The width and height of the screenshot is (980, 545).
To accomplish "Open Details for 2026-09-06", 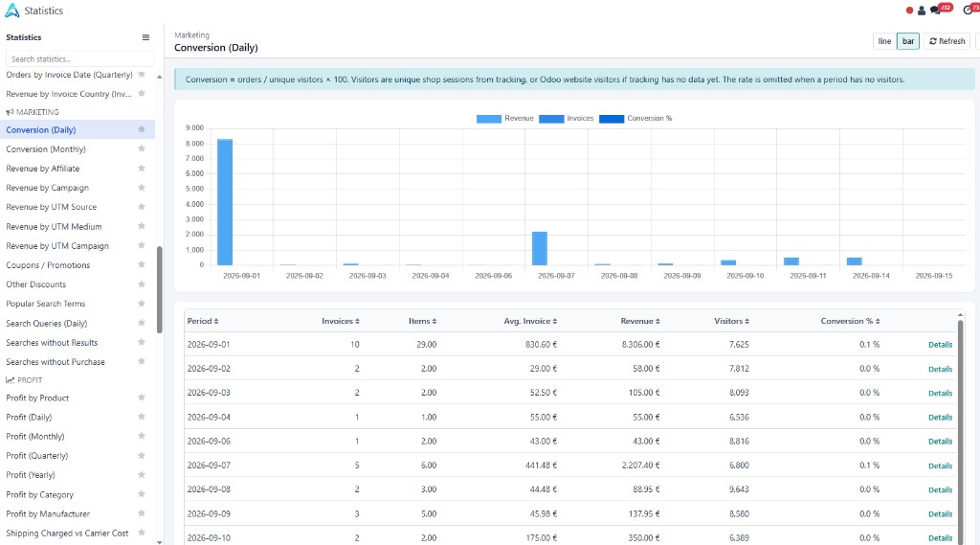I will [940, 442].
